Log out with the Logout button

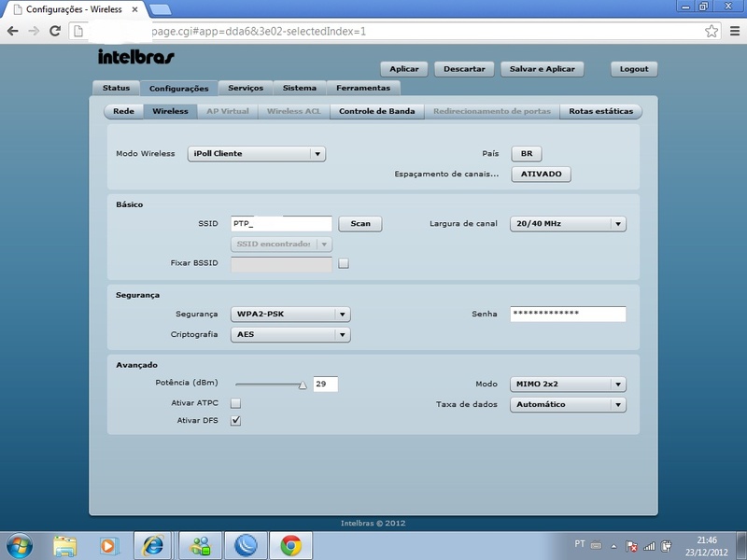coord(634,69)
